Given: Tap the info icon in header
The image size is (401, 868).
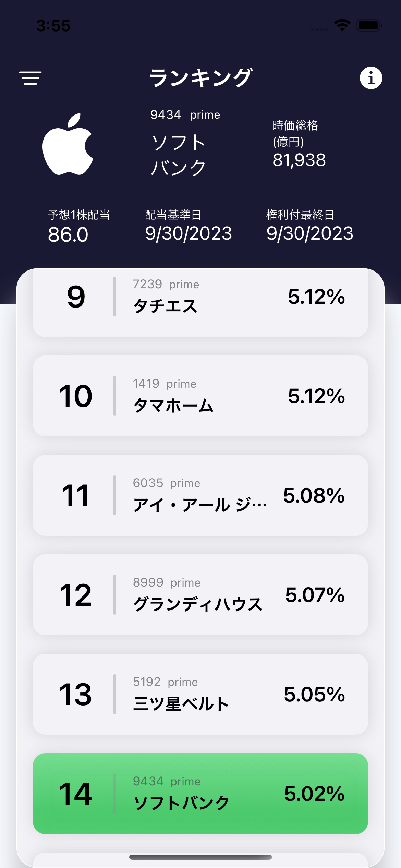Looking at the screenshot, I should (x=371, y=78).
